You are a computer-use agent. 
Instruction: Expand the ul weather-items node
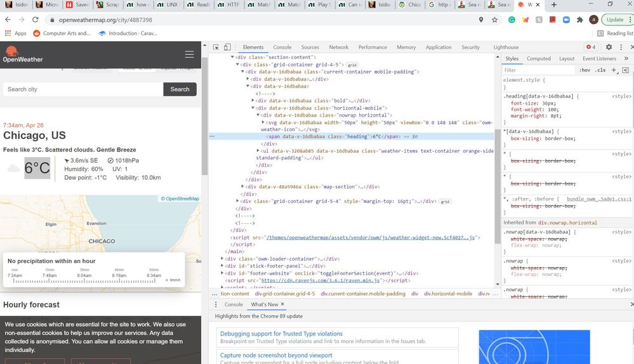[x=258, y=151]
